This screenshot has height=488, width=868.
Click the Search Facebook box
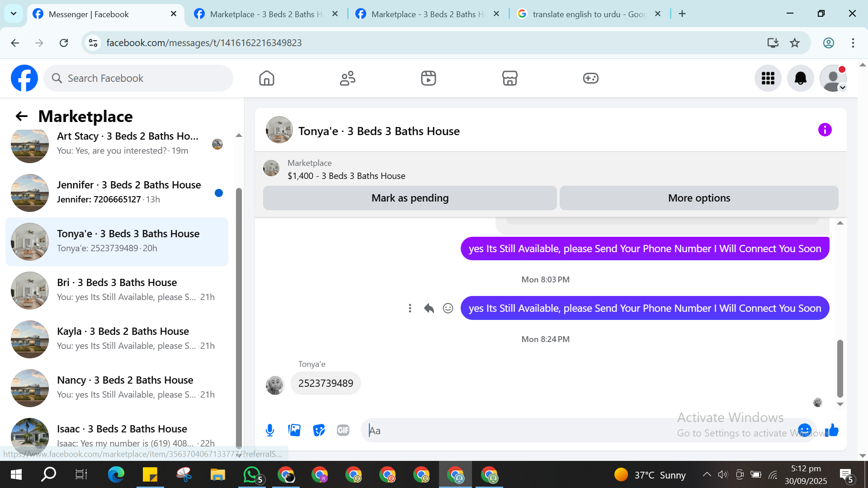(138, 78)
